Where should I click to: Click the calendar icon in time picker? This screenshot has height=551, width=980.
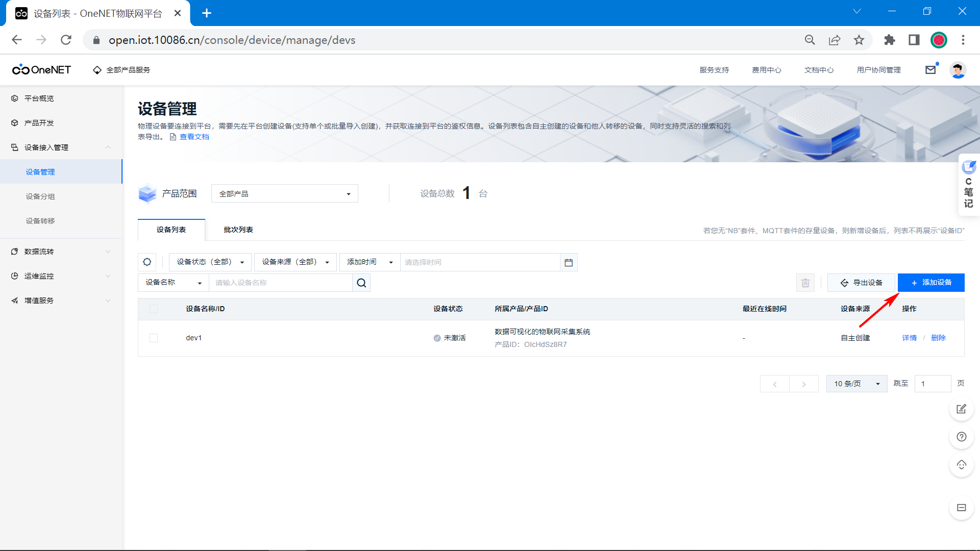coord(569,262)
